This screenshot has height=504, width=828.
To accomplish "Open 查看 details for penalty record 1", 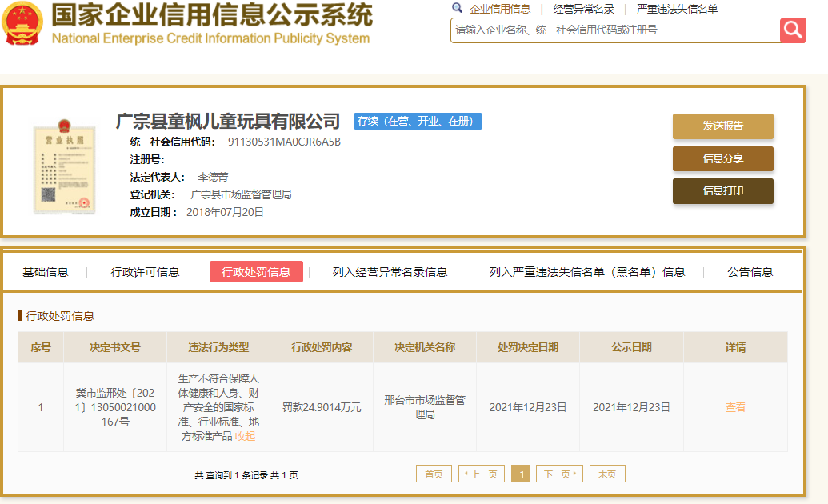I will 735,407.
